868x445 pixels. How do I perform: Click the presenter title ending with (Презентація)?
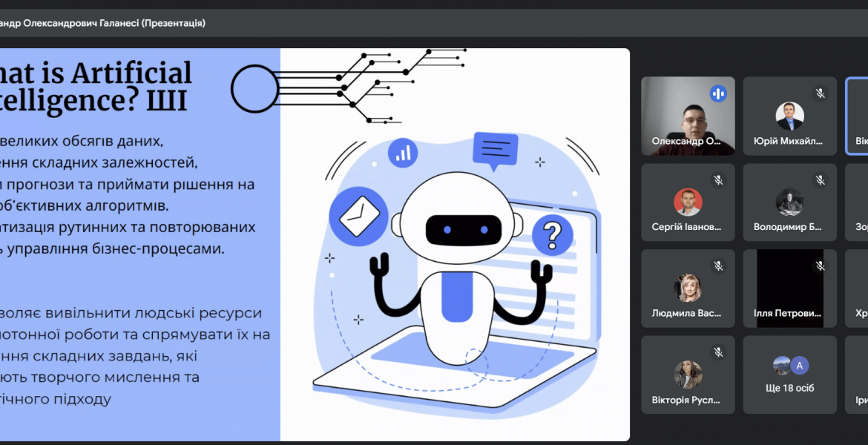coord(102,23)
